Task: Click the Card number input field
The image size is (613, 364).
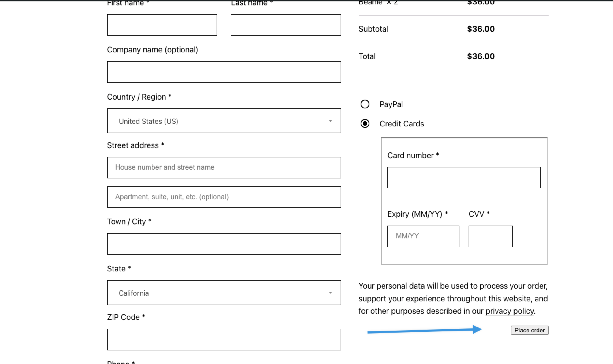Action: pyautogui.click(x=464, y=177)
